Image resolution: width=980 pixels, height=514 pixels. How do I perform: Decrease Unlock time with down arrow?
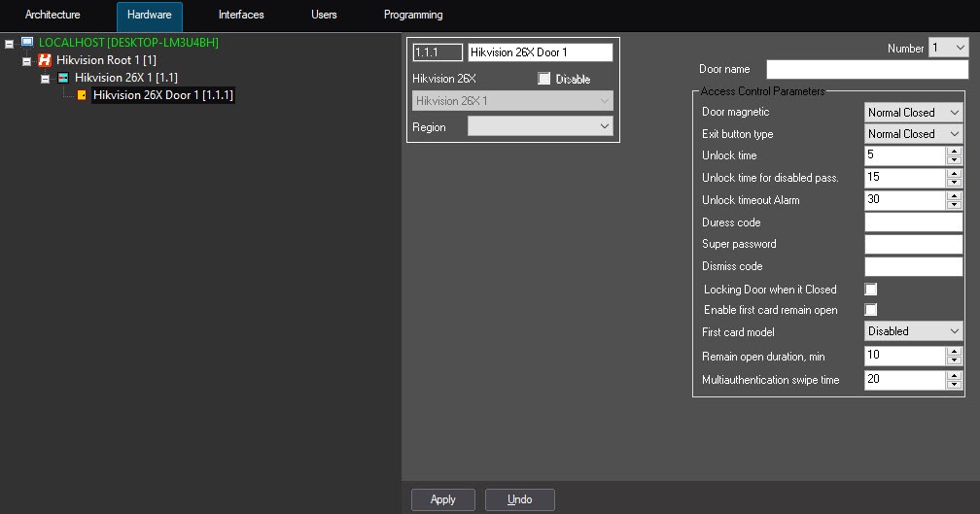click(954, 160)
